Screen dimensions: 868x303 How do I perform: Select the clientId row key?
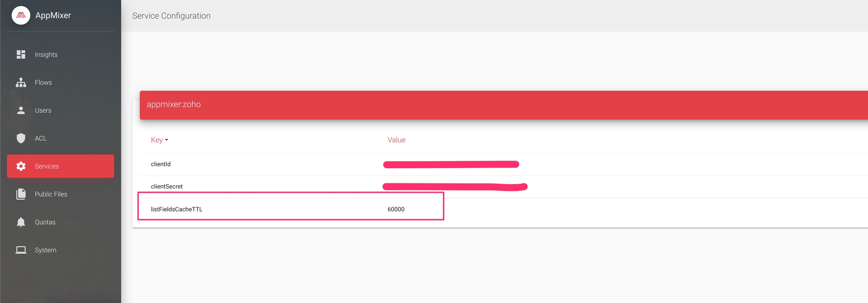point(161,164)
